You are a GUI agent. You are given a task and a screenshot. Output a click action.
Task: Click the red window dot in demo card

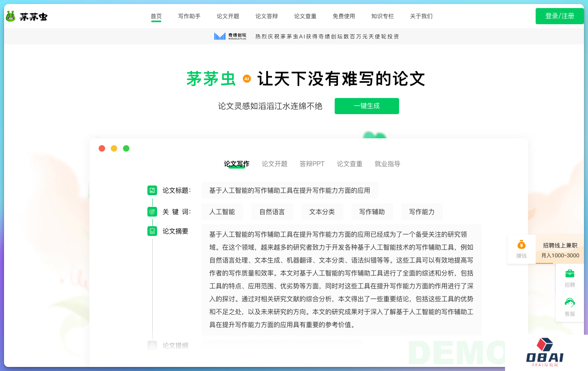pos(102,148)
